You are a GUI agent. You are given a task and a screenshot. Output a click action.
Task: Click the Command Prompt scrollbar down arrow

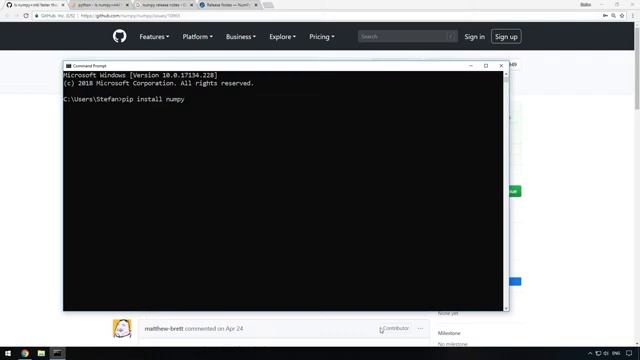coord(506,308)
